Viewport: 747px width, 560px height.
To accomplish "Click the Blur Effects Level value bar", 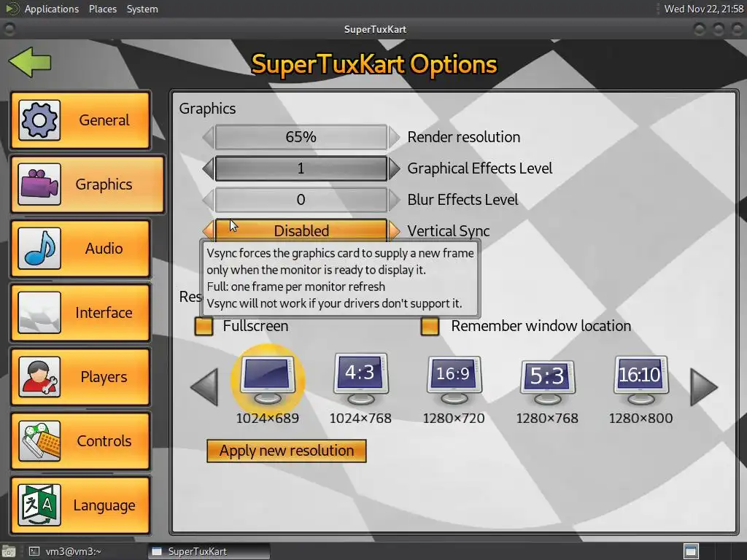I will [x=301, y=200].
